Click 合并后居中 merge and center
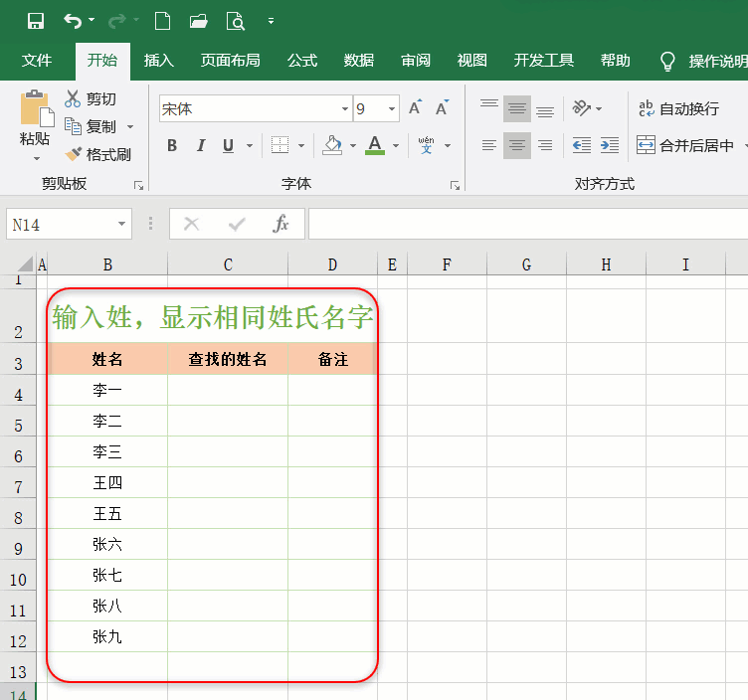The height and width of the screenshot is (700, 748). (x=685, y=145)
